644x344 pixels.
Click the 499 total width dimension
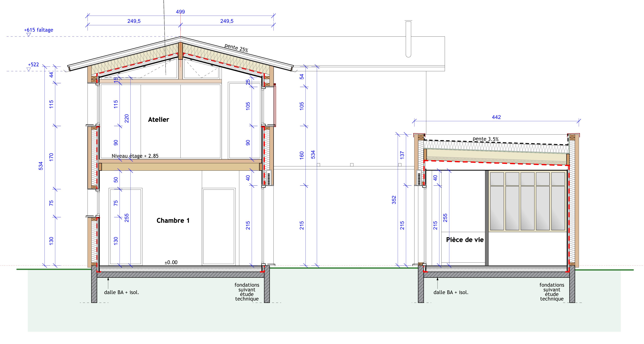[180, 12]
